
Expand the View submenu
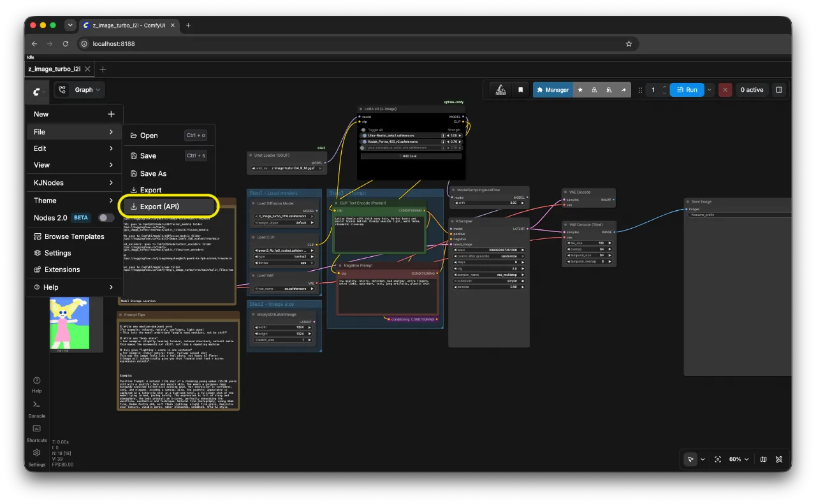point(73,165)
